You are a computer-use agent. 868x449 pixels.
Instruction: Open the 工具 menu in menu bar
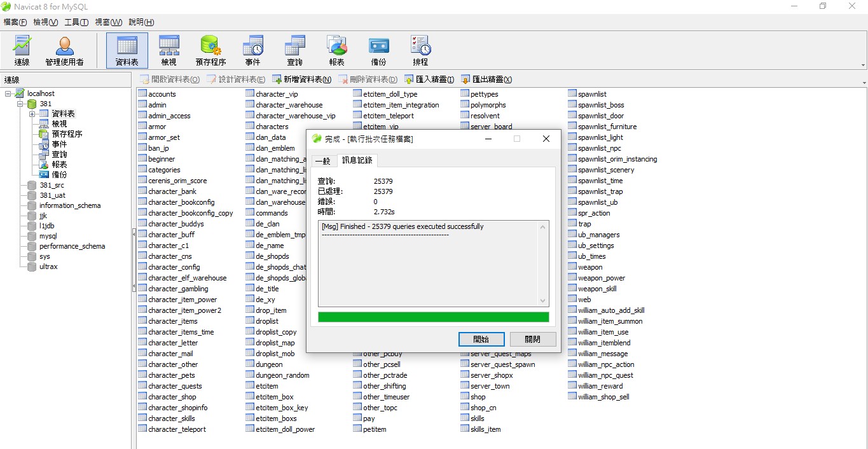click(x=76, y=22)
